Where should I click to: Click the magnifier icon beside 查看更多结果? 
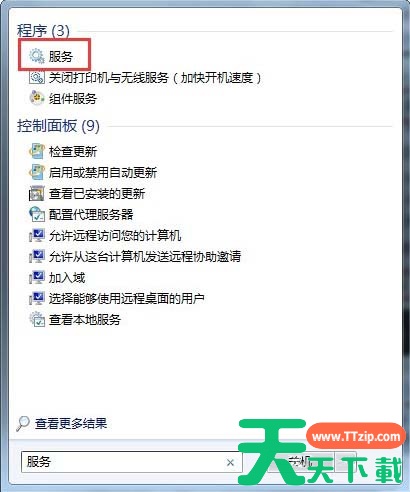click(x=23, y=424)
